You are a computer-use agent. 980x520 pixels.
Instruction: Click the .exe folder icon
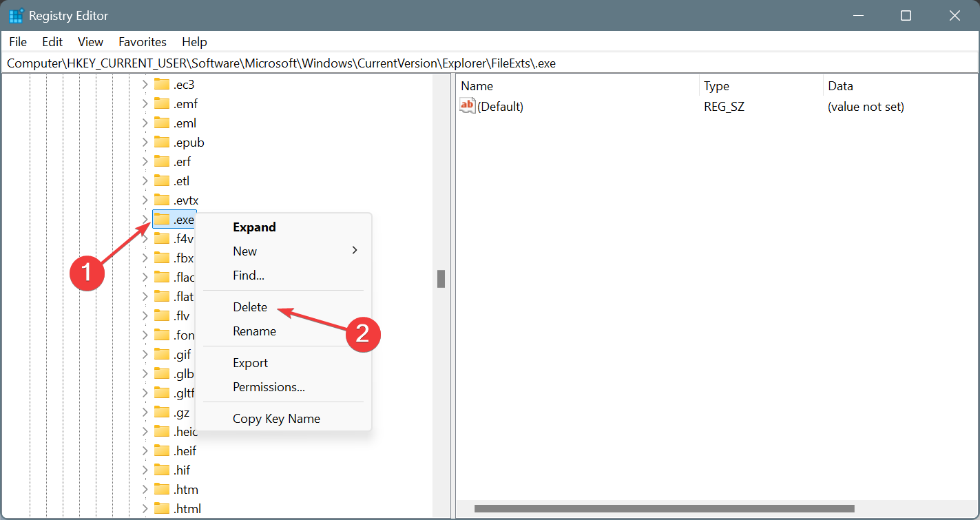[162, 219]
